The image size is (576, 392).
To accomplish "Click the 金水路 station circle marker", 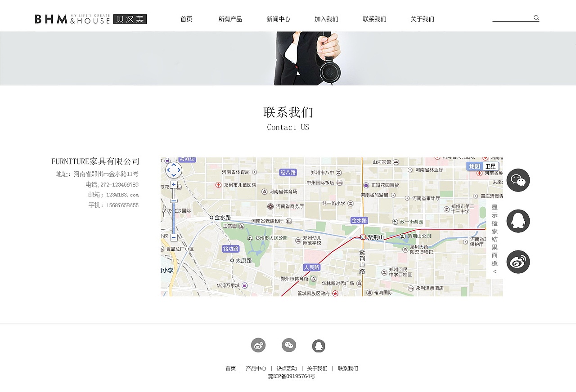I will point(211,218).
